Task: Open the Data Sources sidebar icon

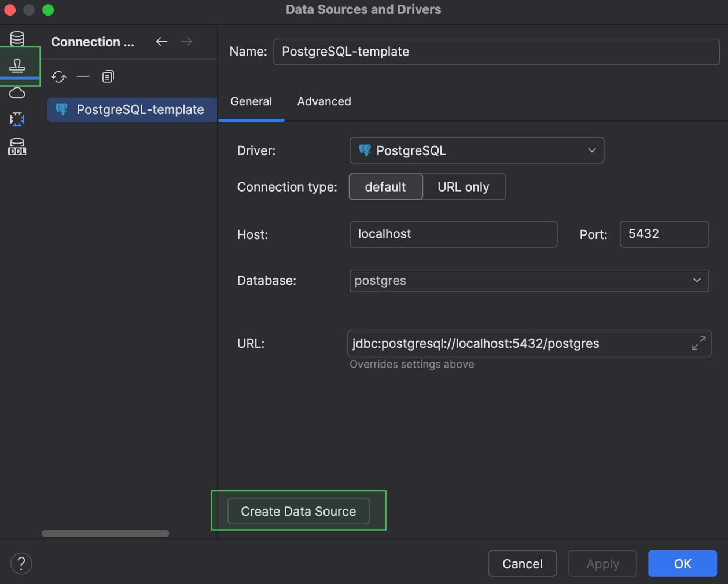Action: click(17, 38)
